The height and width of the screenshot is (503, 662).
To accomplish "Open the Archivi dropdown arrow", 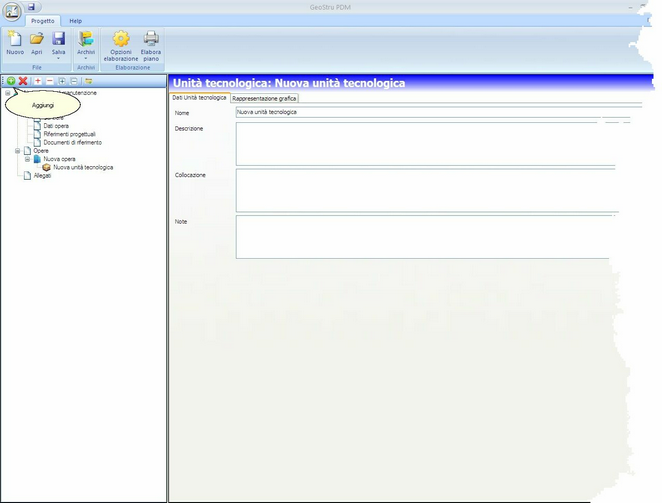I will tap(86, 58).
